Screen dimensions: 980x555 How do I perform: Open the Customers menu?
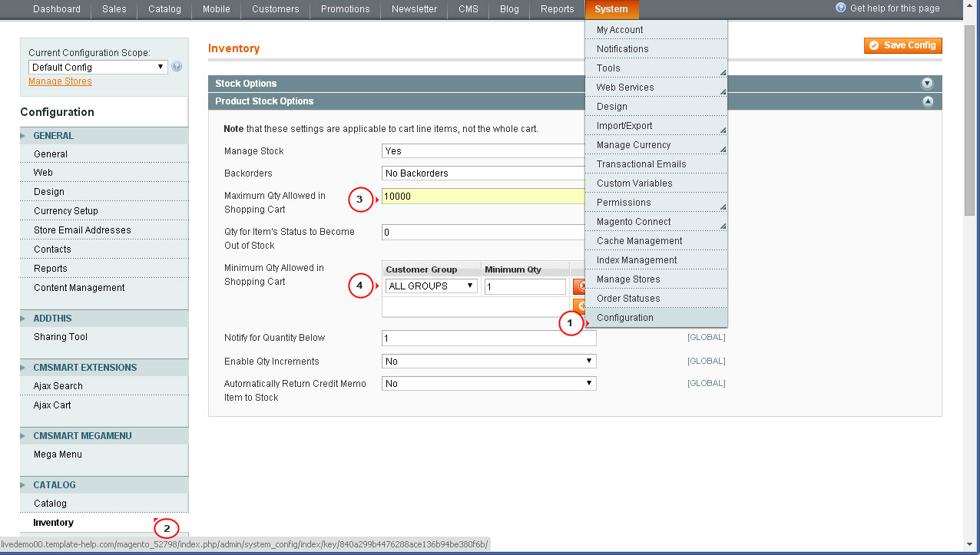pos(276,9)
